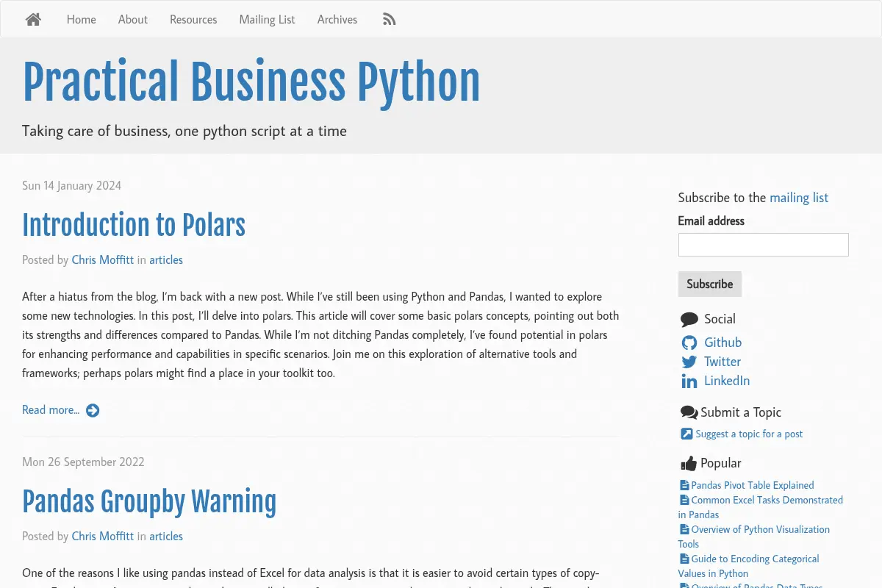882x588 pixels.
Task: Click the Twitter bird icon
Action: 689,362
